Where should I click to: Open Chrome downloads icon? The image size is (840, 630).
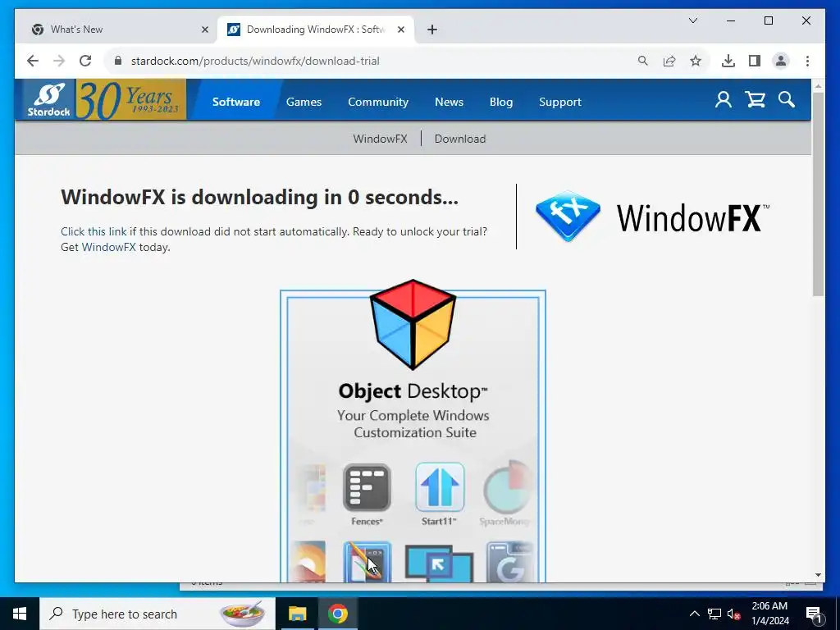pos(728,61)
